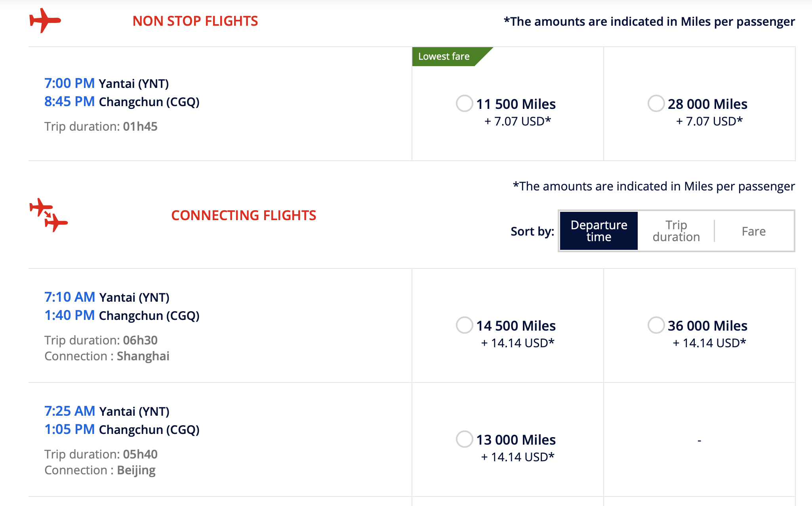Select the 11 500 Miles non-stop fare

coord(464,104)
